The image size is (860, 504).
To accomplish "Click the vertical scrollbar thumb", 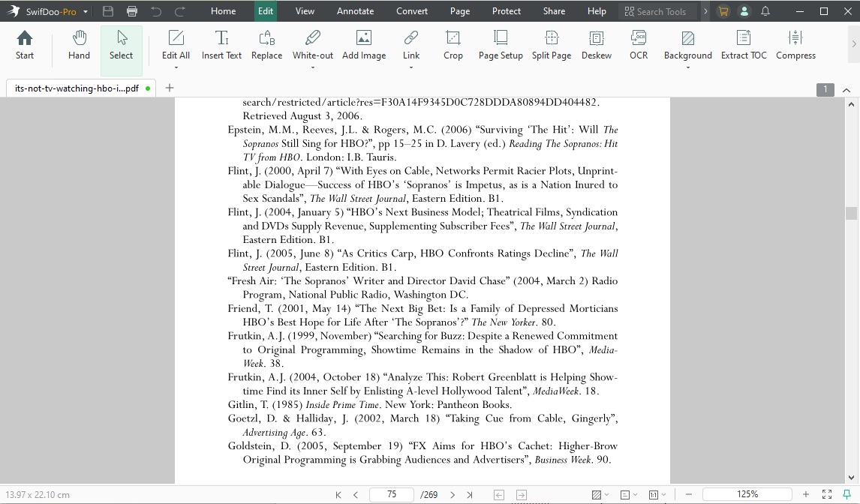I will pos(851,213).
